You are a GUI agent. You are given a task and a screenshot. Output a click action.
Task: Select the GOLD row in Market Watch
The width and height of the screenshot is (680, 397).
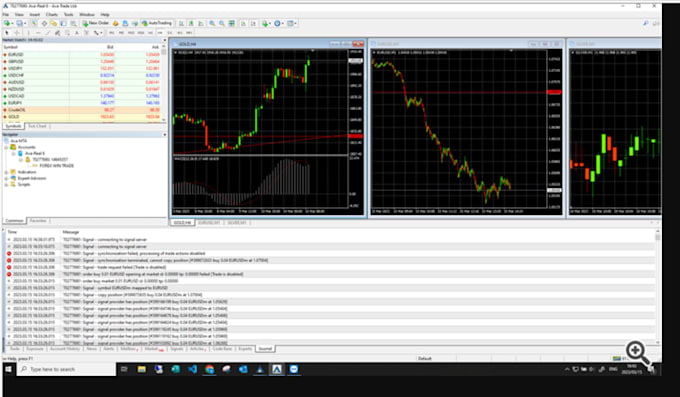pyautogui.click(x=82, y=117)
